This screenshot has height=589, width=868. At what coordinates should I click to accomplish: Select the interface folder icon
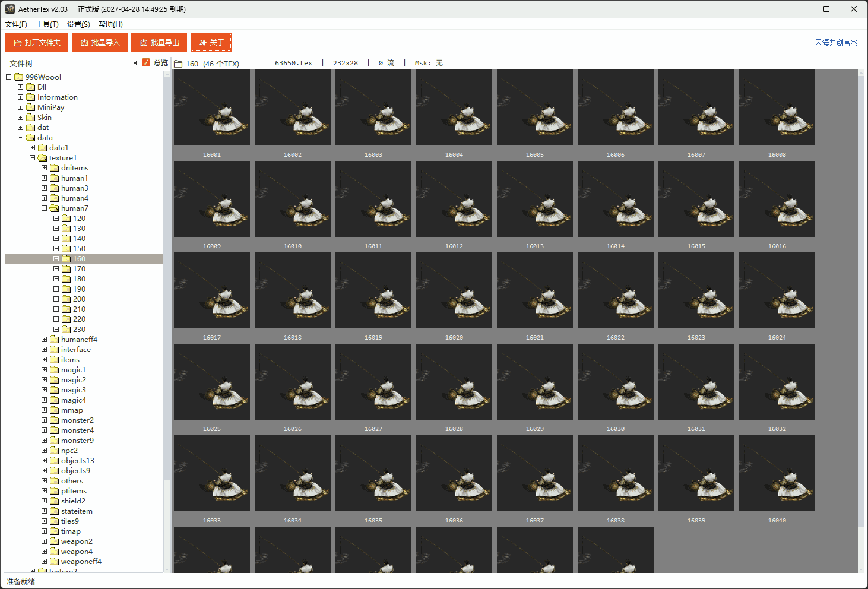(x=54, y=349)
